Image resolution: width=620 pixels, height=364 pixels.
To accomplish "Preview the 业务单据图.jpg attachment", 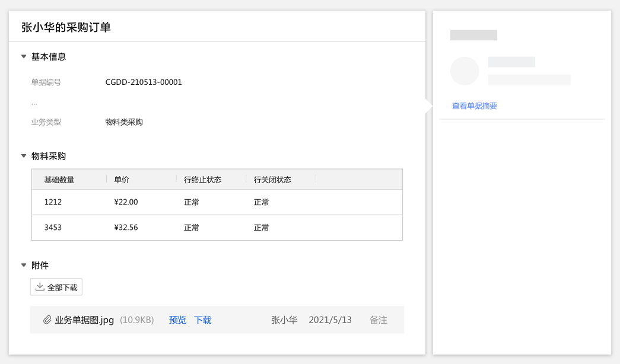I will click(x=177, y=320).
